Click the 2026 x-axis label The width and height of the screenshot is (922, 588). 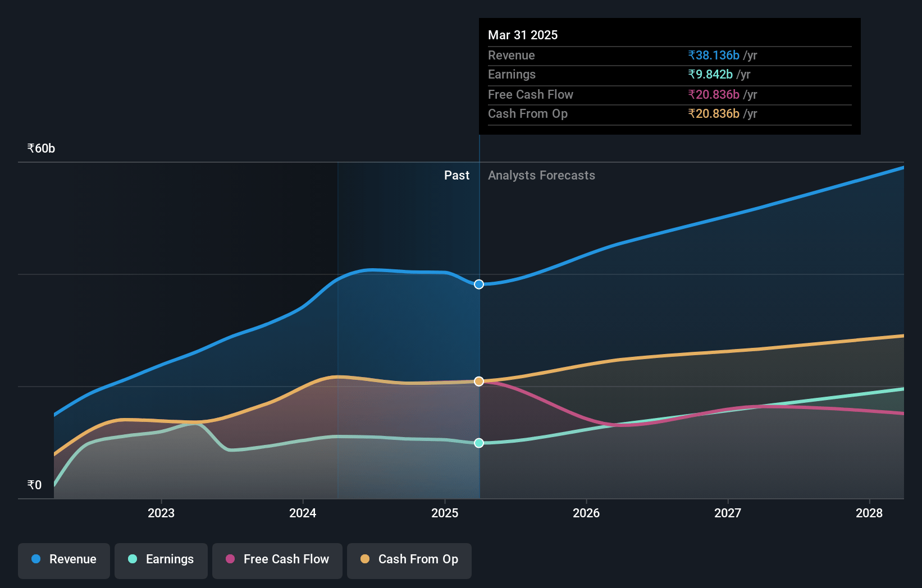(x=586, y=513)
